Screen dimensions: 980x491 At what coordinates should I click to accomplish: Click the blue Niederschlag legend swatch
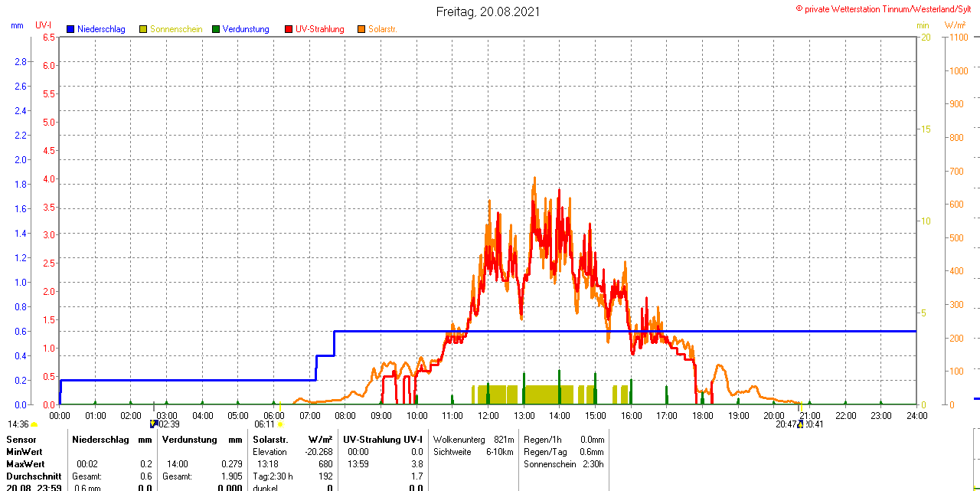pos(70,29)
